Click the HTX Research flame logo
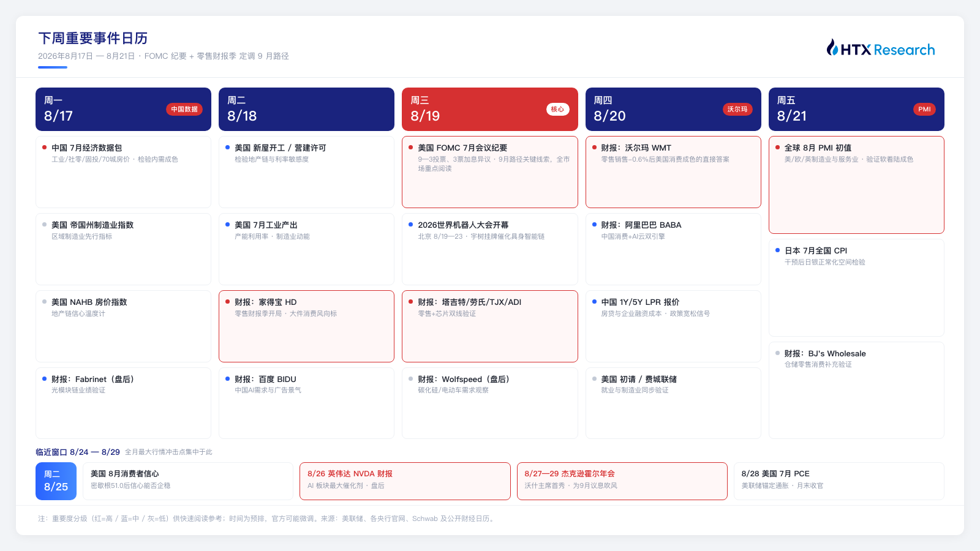 coord(832,47)
